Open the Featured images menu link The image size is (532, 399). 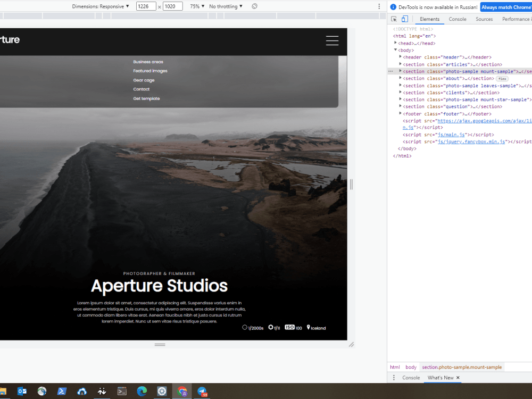pos(151,71)
